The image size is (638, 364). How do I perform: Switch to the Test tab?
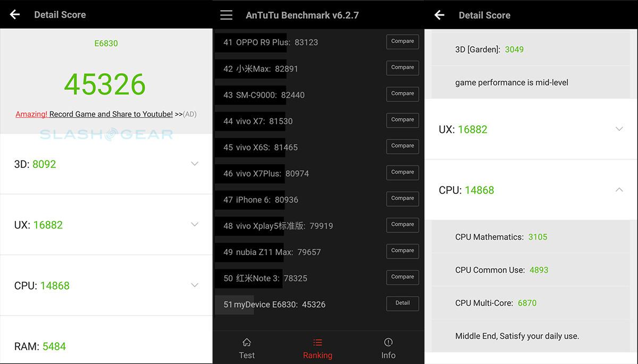[x=247, y=349]
